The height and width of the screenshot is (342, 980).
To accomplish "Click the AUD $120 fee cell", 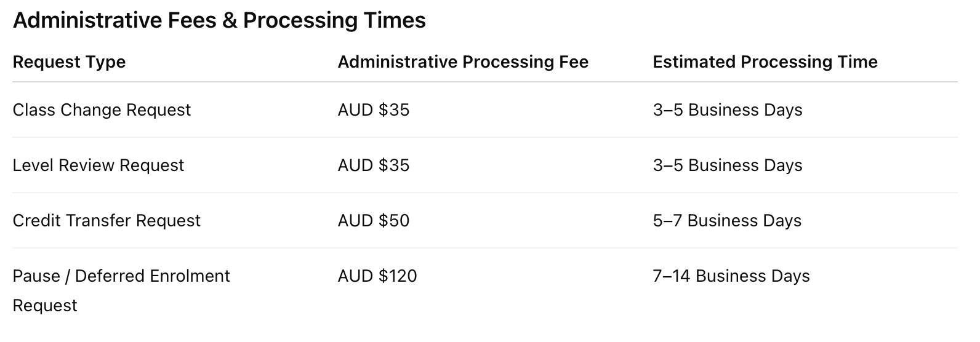I will [x=377, y=276].
